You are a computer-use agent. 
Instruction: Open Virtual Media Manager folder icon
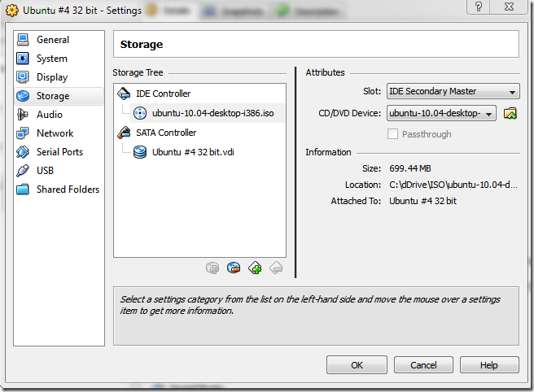click(x=510, y=113)
